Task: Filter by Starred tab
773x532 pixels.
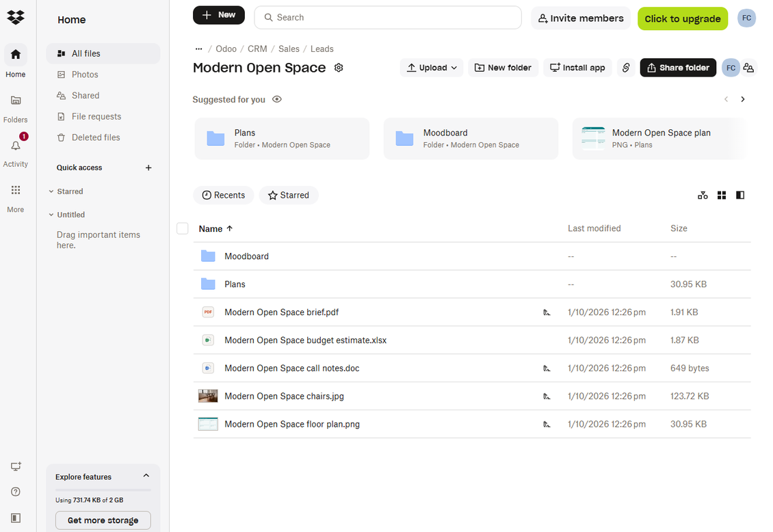Action: (289, 195)
